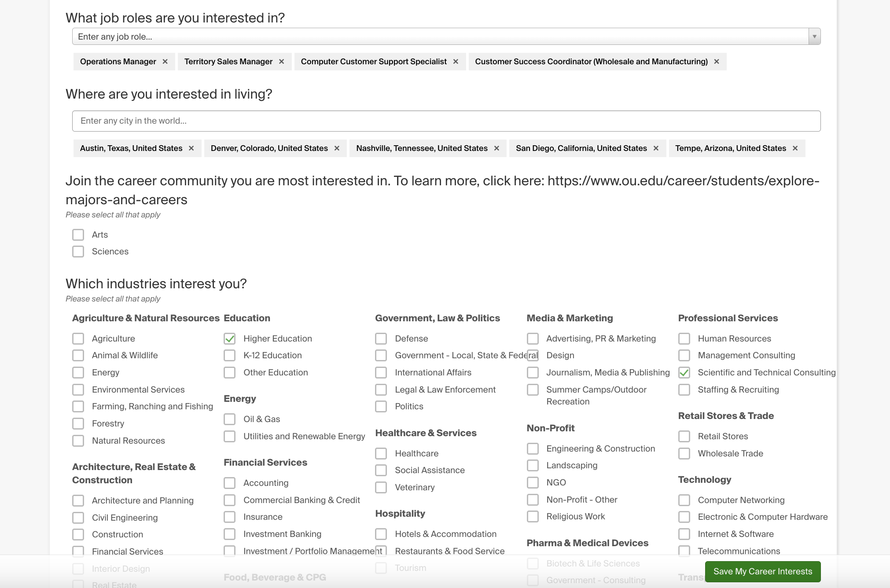
Task: Save career interests with green button
Action: point(763,571)
